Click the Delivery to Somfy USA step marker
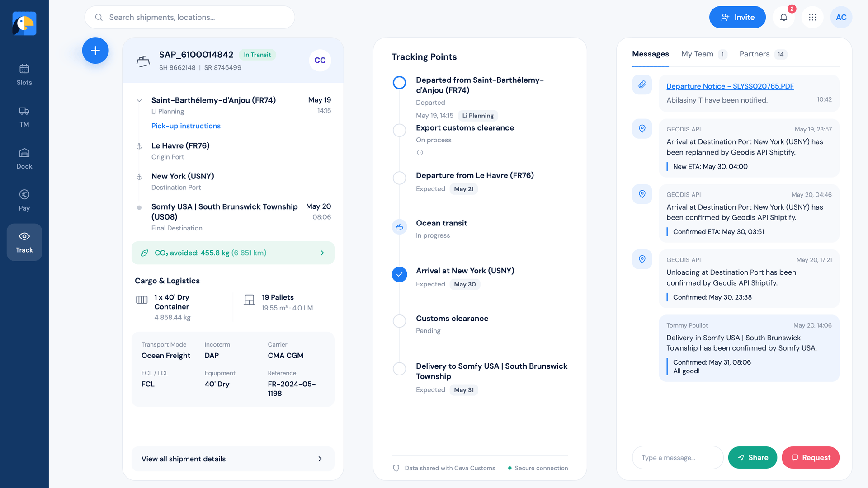Image resolution: width=868 pixels, height=488 pixels. point(399,369)
